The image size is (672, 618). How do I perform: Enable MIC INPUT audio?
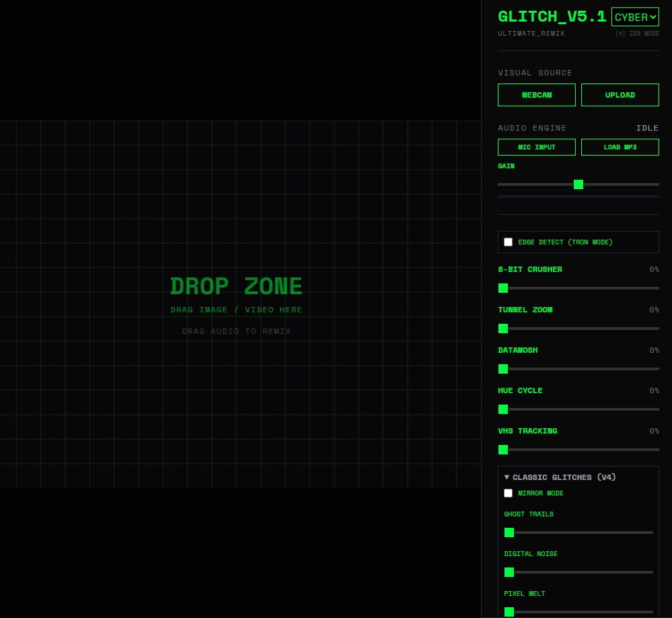pos(536,147)
